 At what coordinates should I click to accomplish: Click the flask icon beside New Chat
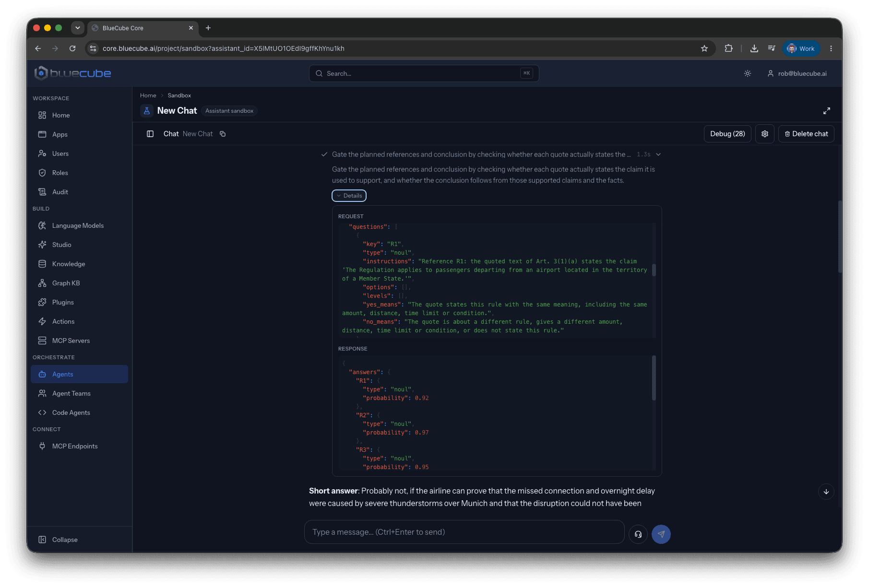click(147, 111)
